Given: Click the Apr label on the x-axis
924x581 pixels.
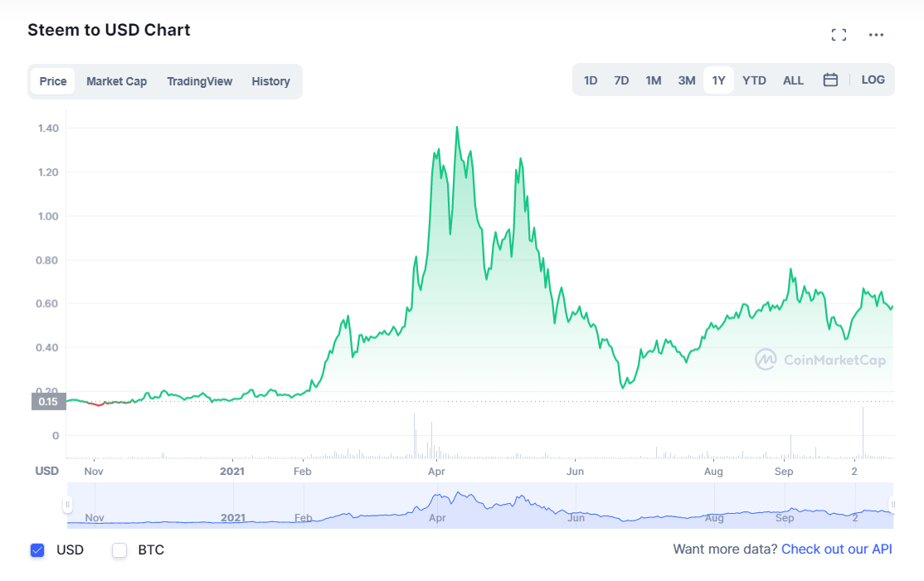Looking at the screenshot, I should click(436, 471).
